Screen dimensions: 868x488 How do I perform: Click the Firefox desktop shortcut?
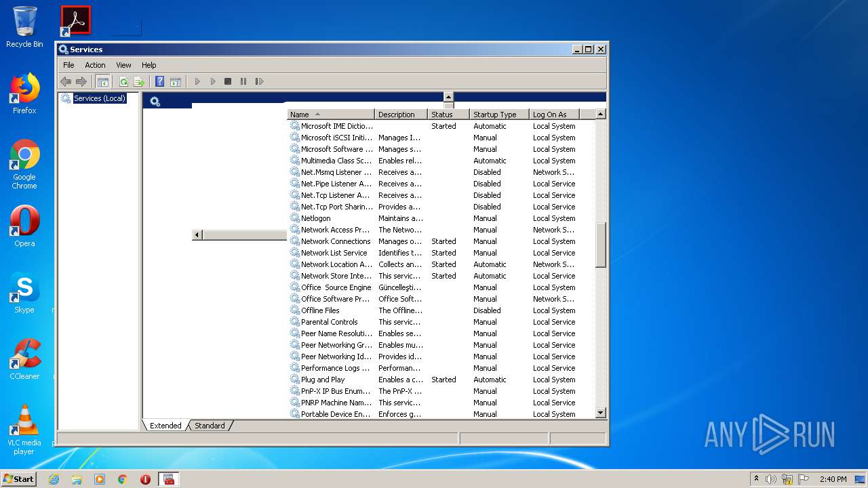pyautogui.click(x=24, y=94)
